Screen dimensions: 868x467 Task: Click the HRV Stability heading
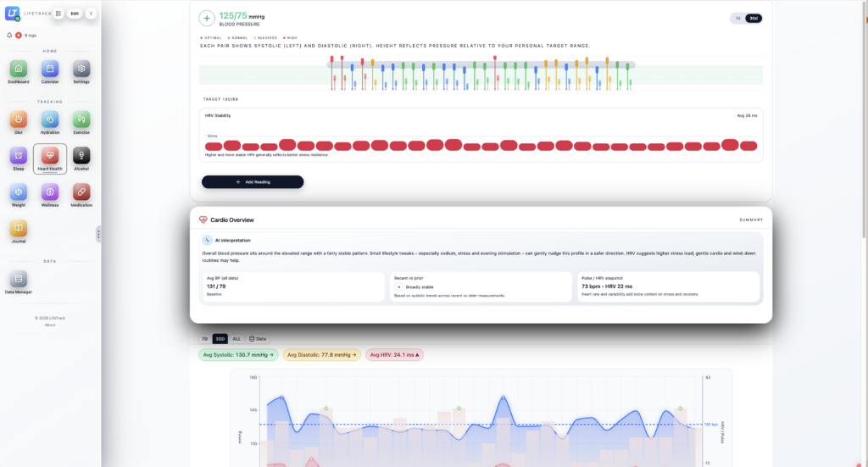point(218,115)
